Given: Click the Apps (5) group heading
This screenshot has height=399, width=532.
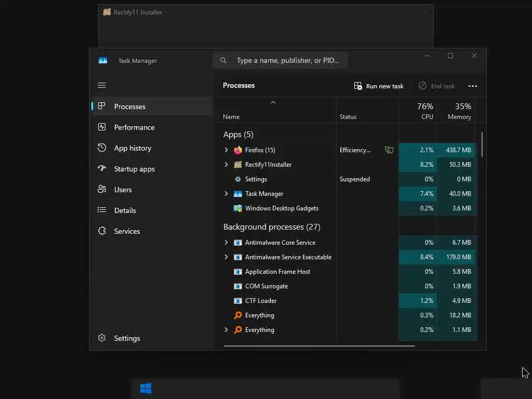Looking at the screenshot, I should (x=238, y=135).
